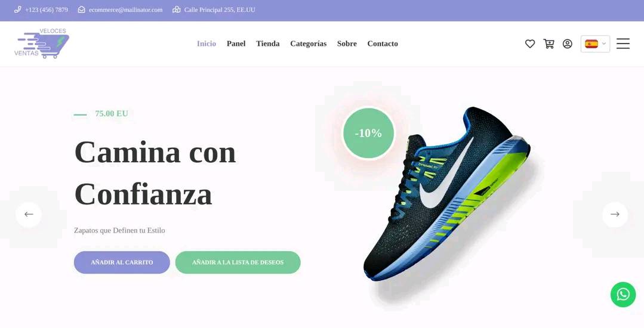Click the -10% discount badge

point(368,133)
